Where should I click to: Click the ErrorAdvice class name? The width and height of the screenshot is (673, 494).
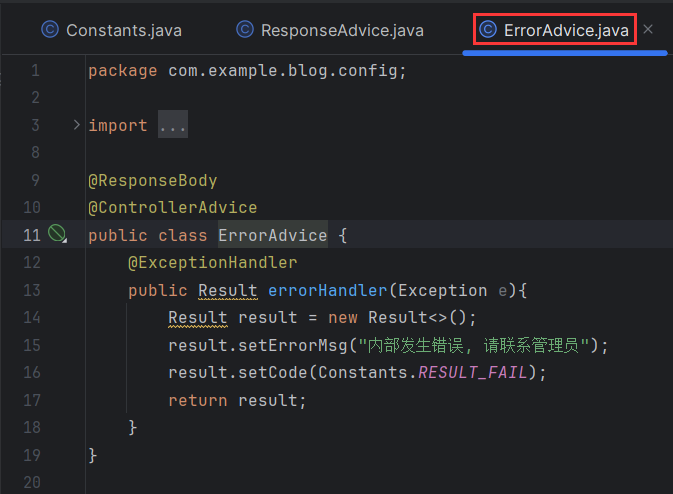tap(273, 235)
